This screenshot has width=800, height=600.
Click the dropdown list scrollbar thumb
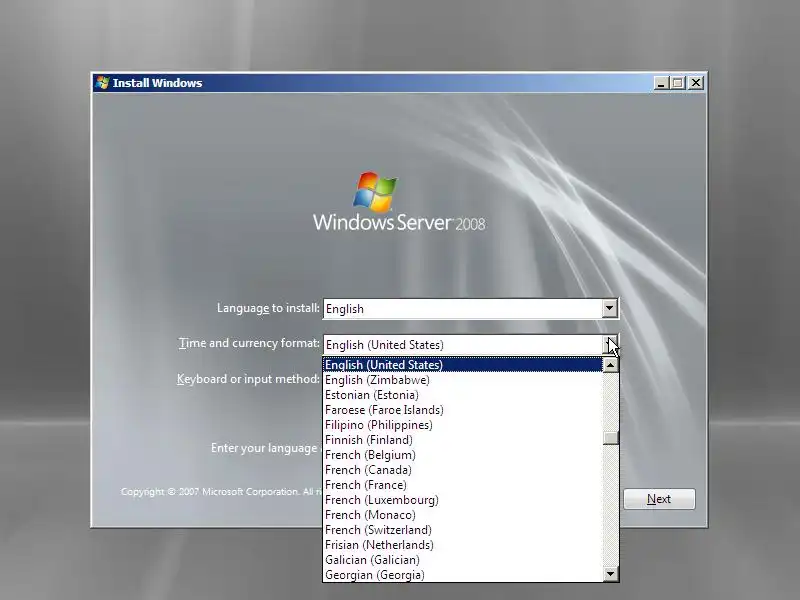610,438
